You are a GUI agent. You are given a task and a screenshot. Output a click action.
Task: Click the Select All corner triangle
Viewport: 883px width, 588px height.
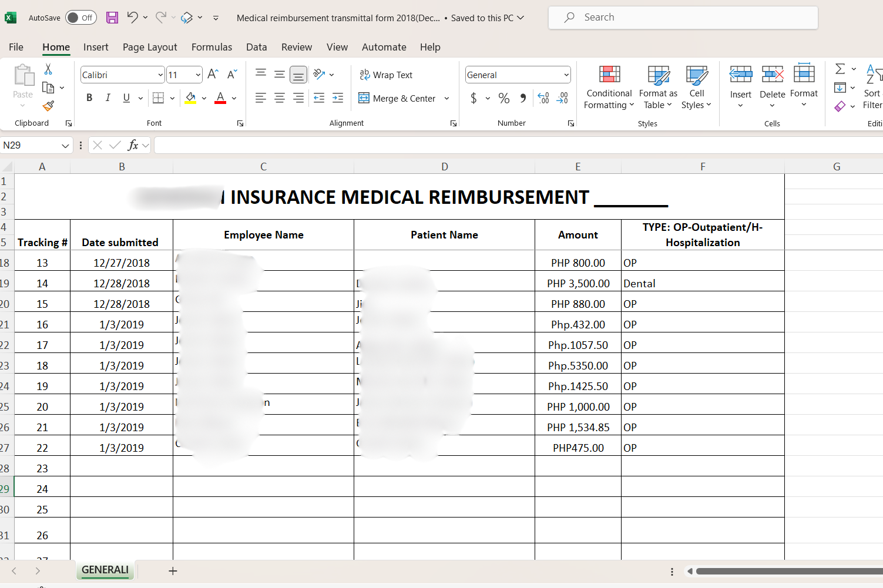pos(7,167)
